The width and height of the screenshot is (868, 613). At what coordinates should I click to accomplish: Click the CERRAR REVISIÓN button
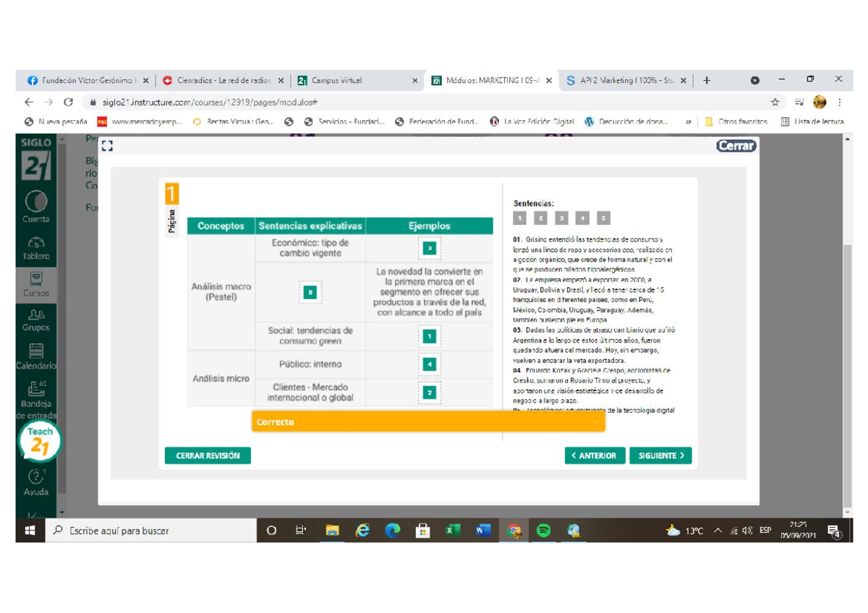point(208,455)
